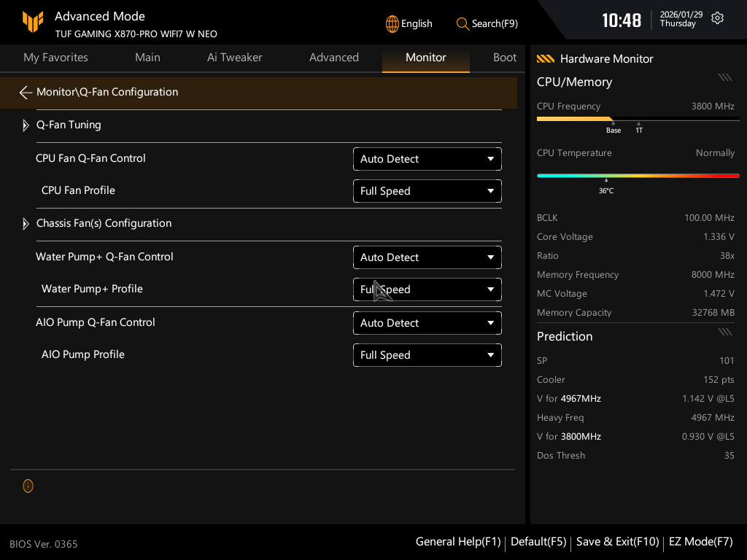Click the TUF Gaming logo icon

tap(33, 21)
